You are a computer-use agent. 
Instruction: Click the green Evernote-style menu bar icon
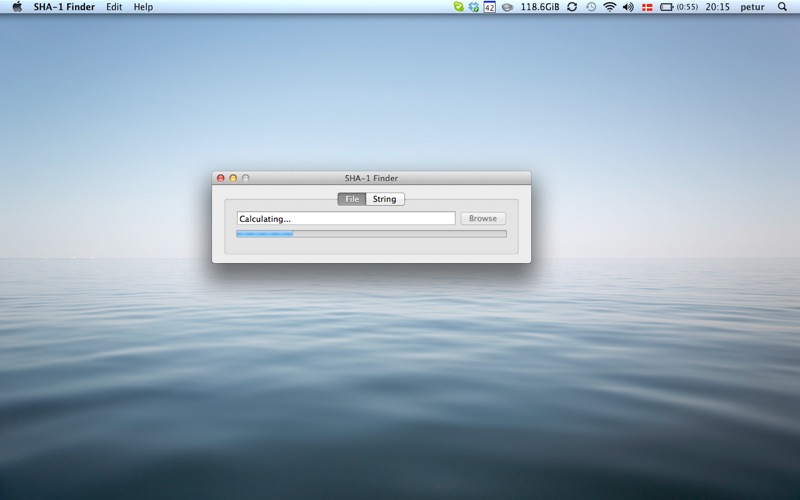click(458, 7)
